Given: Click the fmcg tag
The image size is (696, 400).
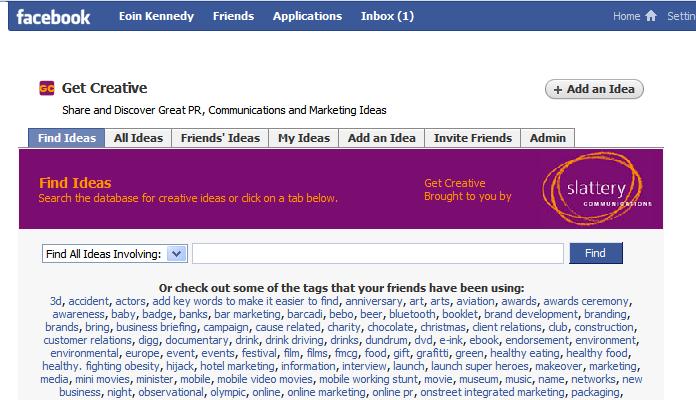Looking at the screenshot, I should point(346,353).
